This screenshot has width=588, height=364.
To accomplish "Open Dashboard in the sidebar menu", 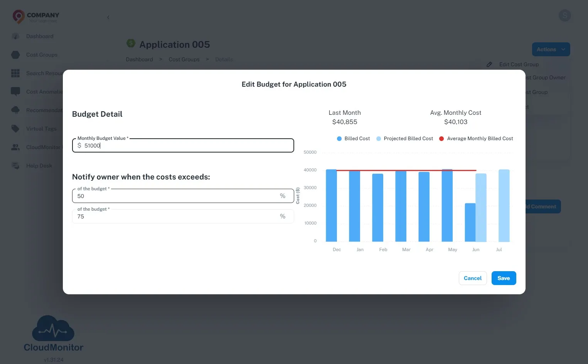I will tap(40, 36).
